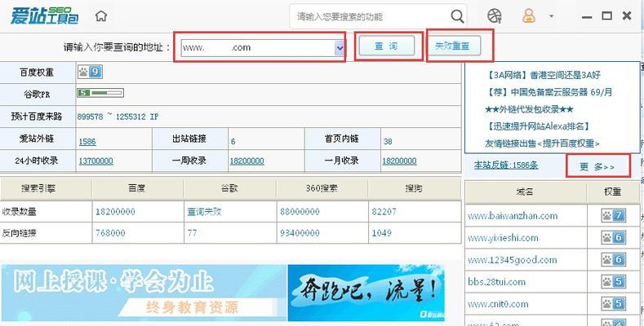
Task: Click the 权重 column header
Action: coord(613,192)
